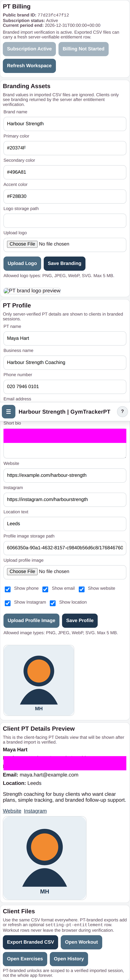Uncheck the Show website checkbox
Viewport: 130px width, 980px height.
[x=81, y=589]
